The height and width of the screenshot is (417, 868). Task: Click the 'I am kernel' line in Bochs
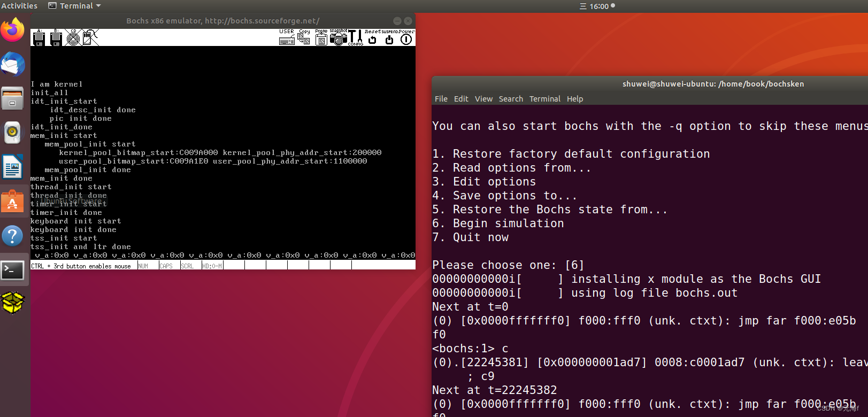tap(57, 84)
